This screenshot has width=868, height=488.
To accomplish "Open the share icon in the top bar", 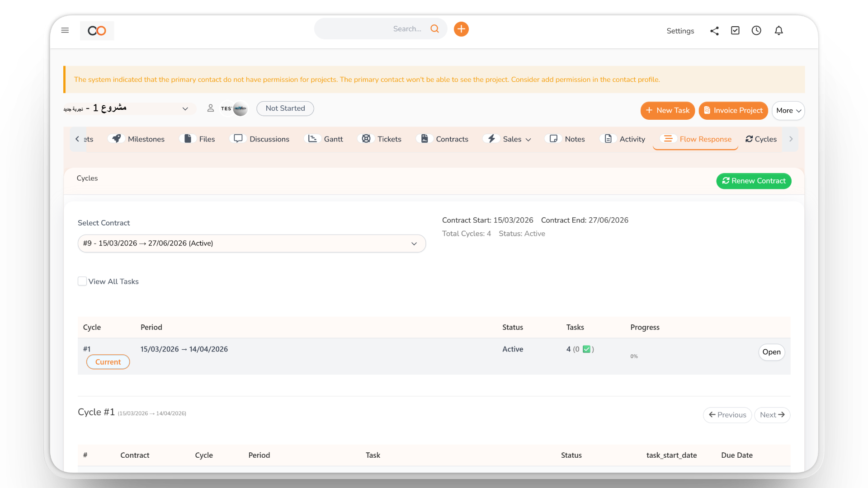I will pos(714,31).
